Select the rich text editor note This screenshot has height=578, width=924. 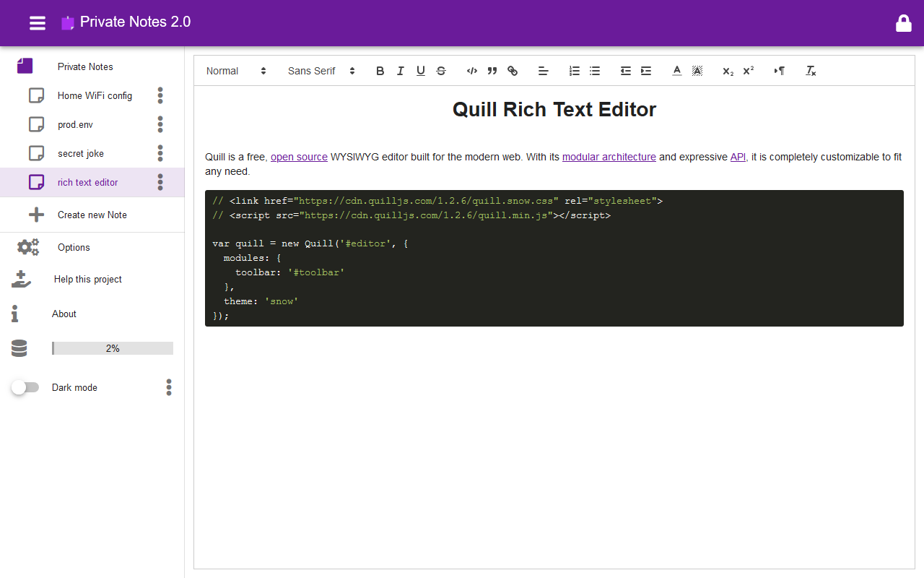(x=92, y=182)
